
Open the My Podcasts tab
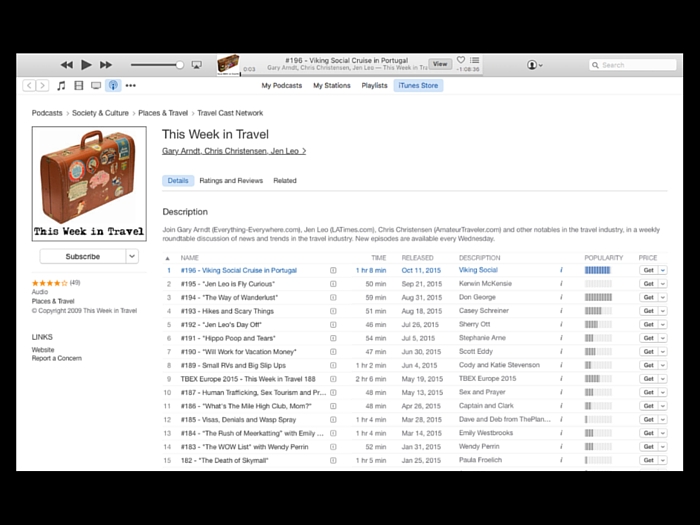pos(282,85)
